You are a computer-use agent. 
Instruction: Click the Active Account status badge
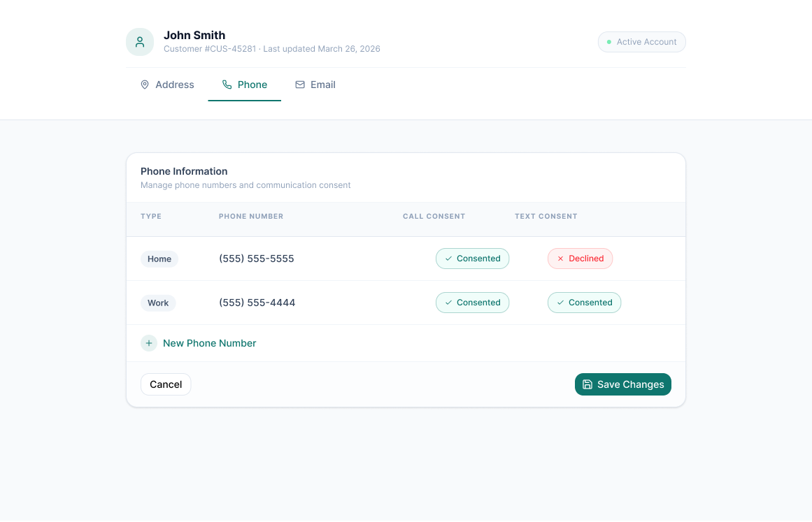(x=641, y=42)
